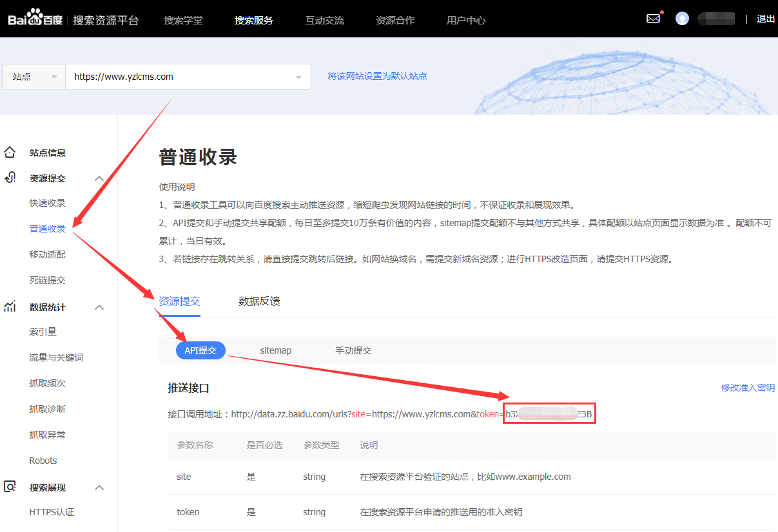778x532 pixels.
Task: Open the mail envelope notifications icon
Action: click(x=654, y=19)
